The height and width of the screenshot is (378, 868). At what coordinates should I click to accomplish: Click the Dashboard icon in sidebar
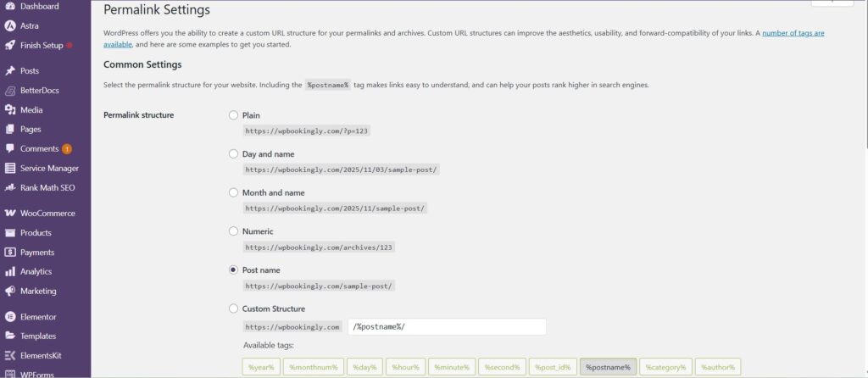pyautogui.click(x=10, y=6)
